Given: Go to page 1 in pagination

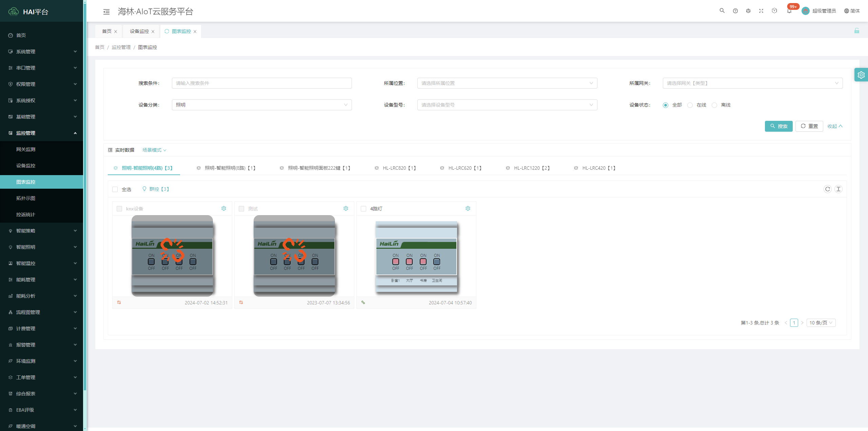Looking at the screenshot, I should coord(794,323).
